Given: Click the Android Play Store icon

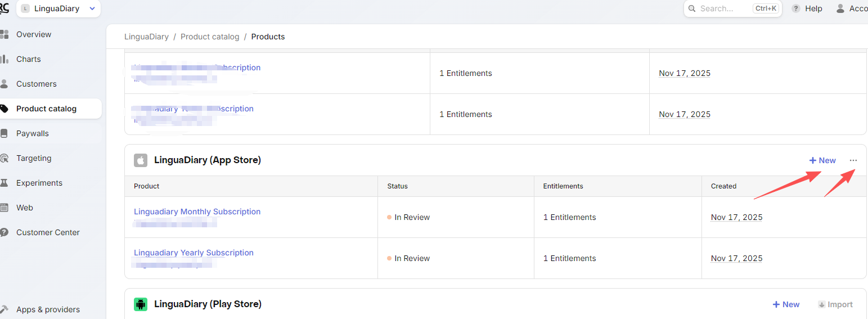Looking at the screenshot, I should point(141,304).
